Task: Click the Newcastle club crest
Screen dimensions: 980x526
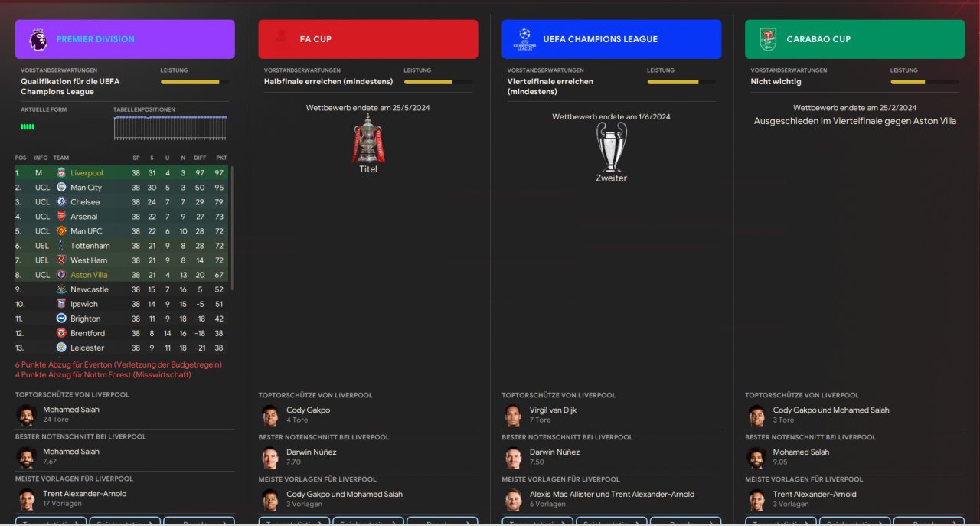Action: [x=61, y=289]
